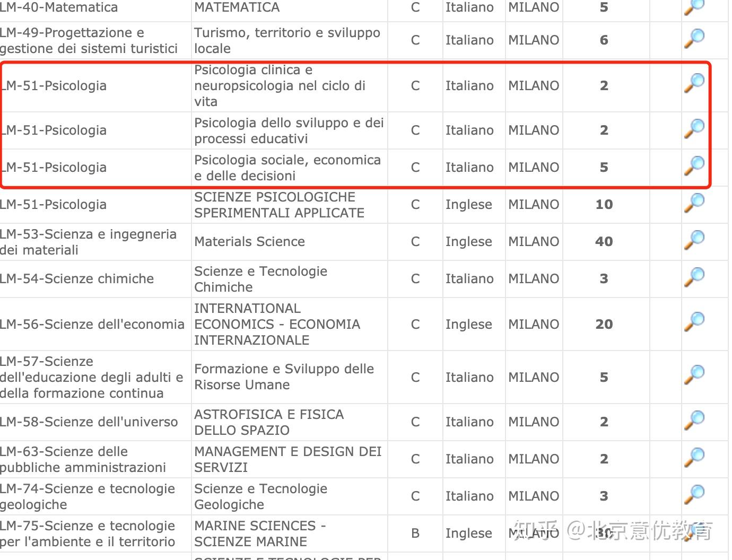Select course name 'Turismo, territorio e sviluppo locale'
The image size is (732, 560).
[287, 40]
